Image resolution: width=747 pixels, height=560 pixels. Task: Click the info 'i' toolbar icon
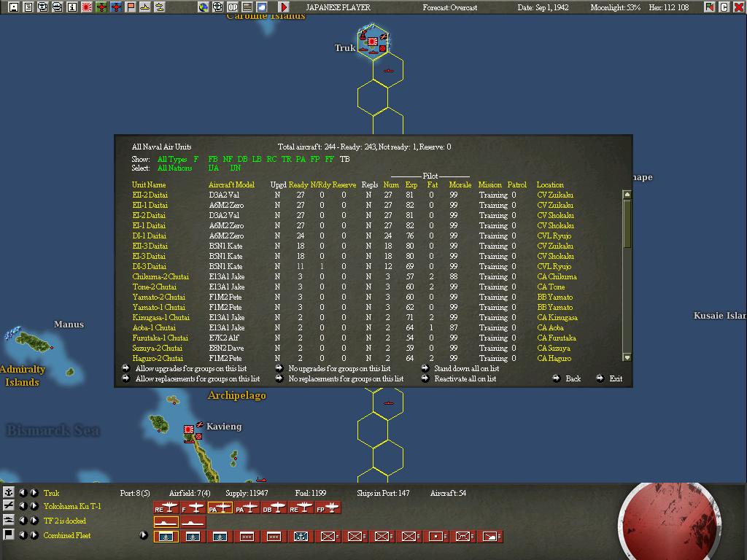[72, 7]
